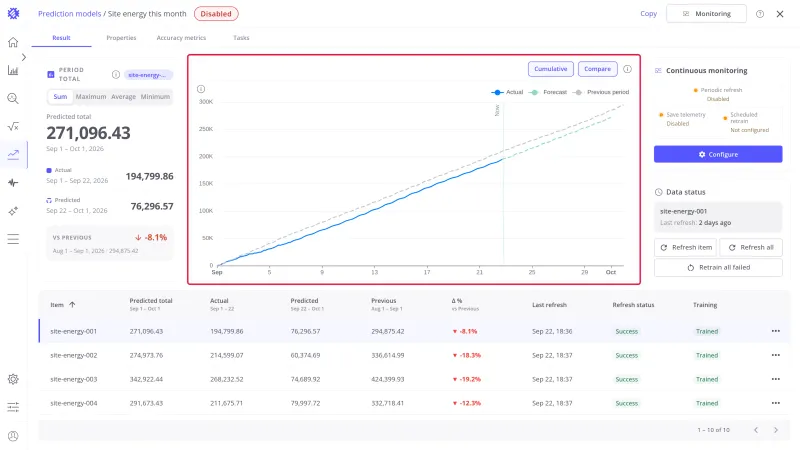Viewport: 800px width, 450px height.
Task: Select the Maximum aggregation
Action: coord(91,96)
